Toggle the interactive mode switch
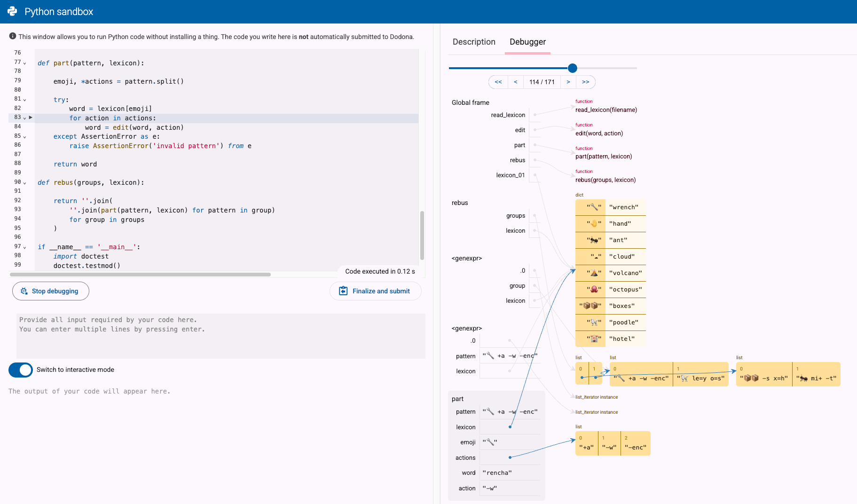The height and width of the screenshot is (504, 857). coord(21,370)
